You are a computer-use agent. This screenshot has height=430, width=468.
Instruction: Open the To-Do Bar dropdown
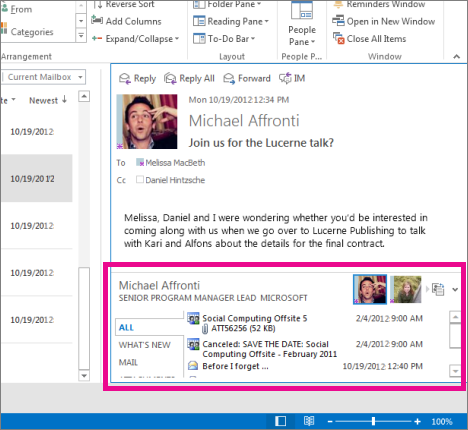(x=224, y=39)
